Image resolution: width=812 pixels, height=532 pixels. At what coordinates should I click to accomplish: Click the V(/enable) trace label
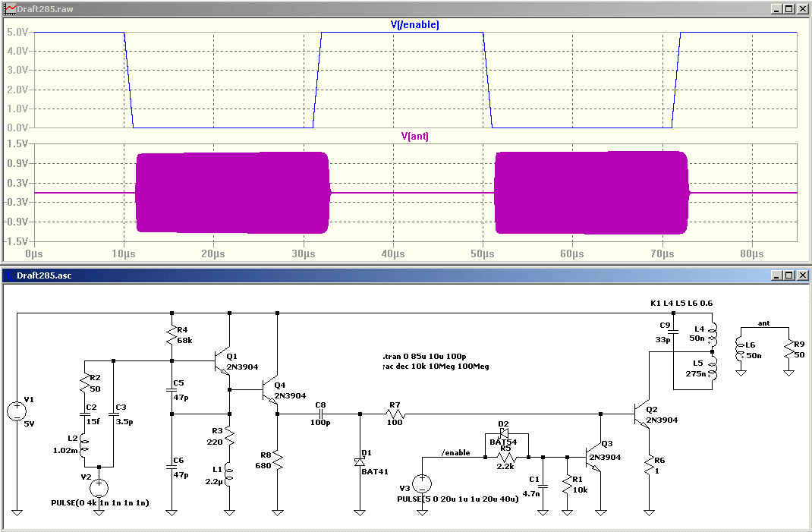click(x=415, y=24)
